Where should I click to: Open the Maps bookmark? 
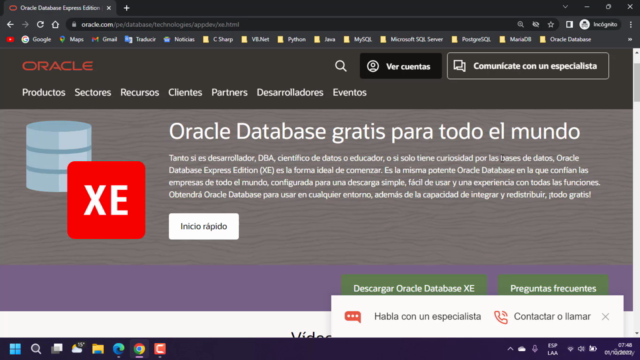pyautogui.click(x=71, y=39)
